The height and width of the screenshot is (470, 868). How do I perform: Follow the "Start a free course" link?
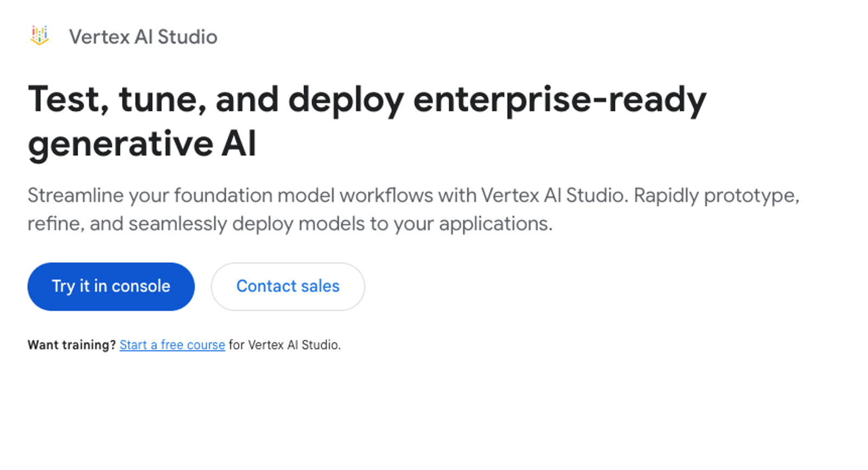point(173,345)
